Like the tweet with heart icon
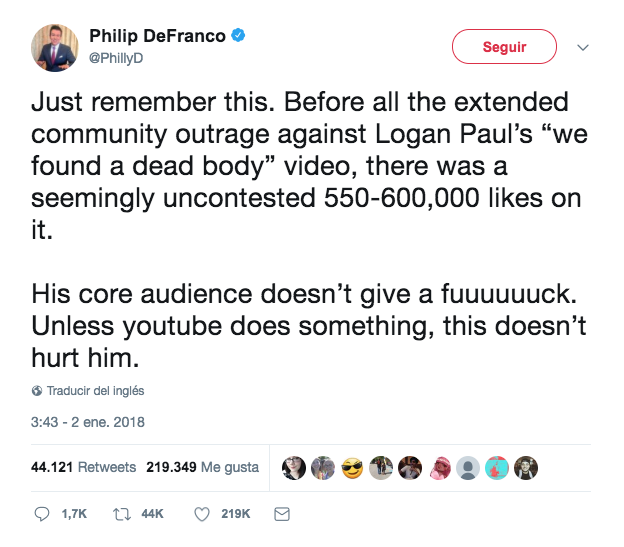Image resolution: width=624 pixels, height=547 pixels. click(201, 514)
